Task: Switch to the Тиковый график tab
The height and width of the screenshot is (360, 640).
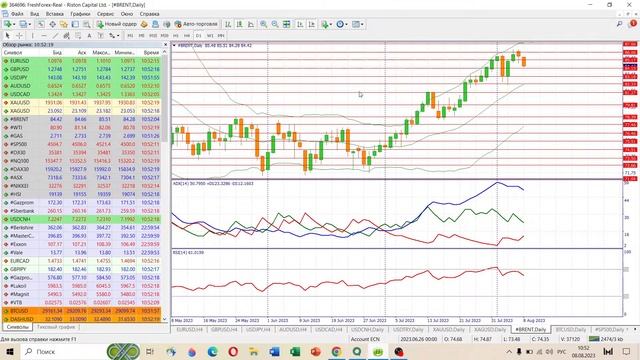Action: point(56,327)
